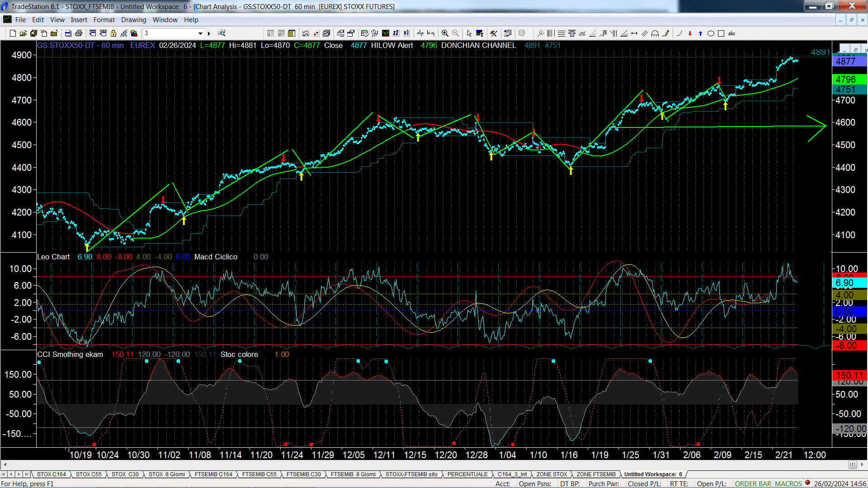Select the pointer arrow tool
The width and height of the screenshot is (868, 488).
tap(469, 33)
